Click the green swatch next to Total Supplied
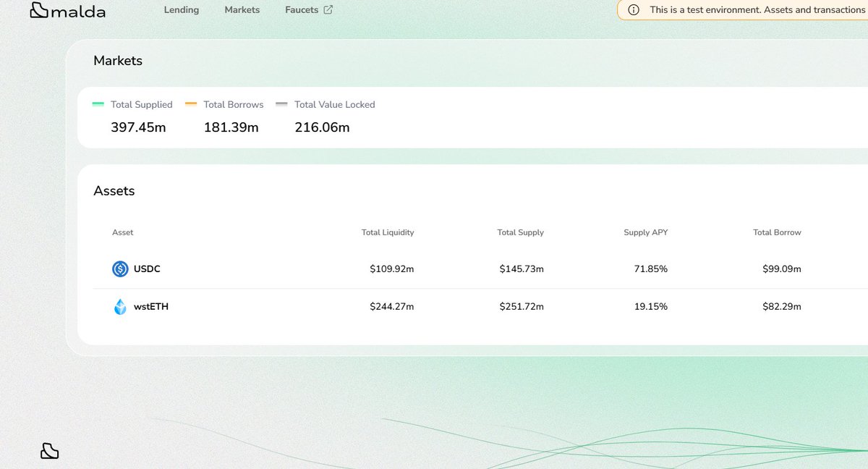Screen dimensions: 868x469 tap(99, 104)
